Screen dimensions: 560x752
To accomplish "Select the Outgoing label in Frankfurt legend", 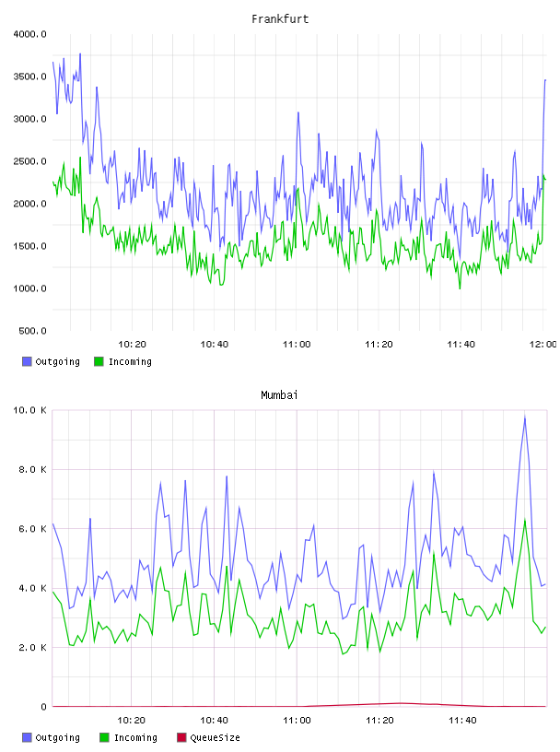I will pyautogui.click(x=57, y=361).
